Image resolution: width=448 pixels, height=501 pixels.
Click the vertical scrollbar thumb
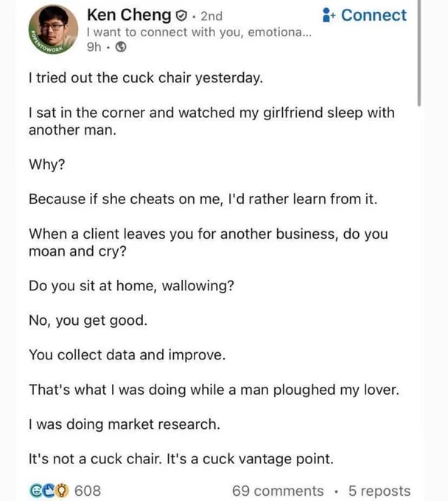[x=419, y=52]
